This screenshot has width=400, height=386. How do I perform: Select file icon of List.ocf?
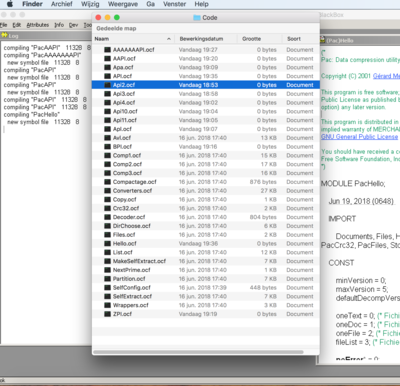107,252
